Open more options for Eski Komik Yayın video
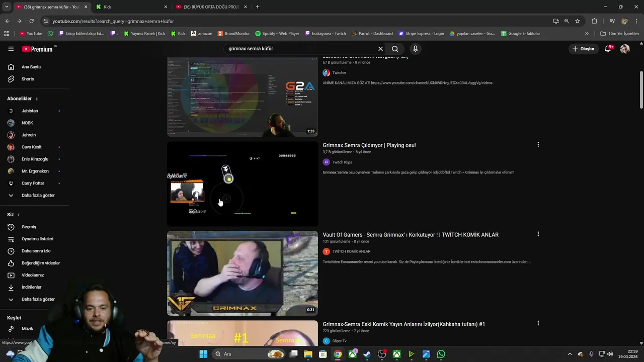The width and height of the screenshot is (644, 362). point(538,324)
